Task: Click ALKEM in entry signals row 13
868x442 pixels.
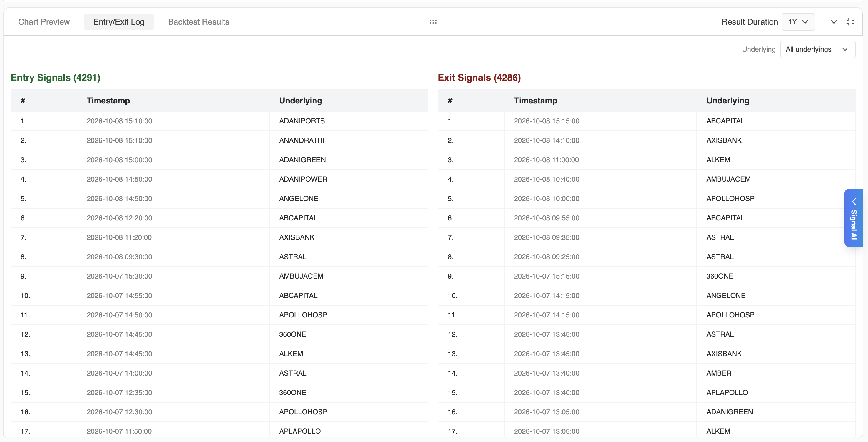Action: coord(291,354)
